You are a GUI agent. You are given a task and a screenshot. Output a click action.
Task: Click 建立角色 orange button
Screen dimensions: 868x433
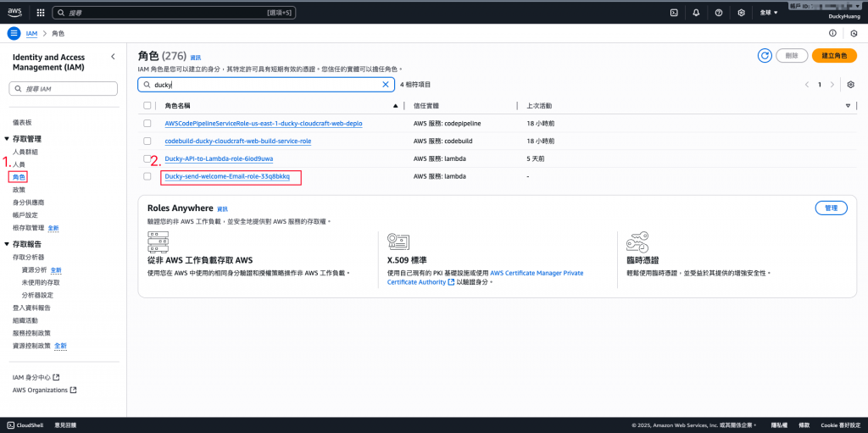[834, 55]
